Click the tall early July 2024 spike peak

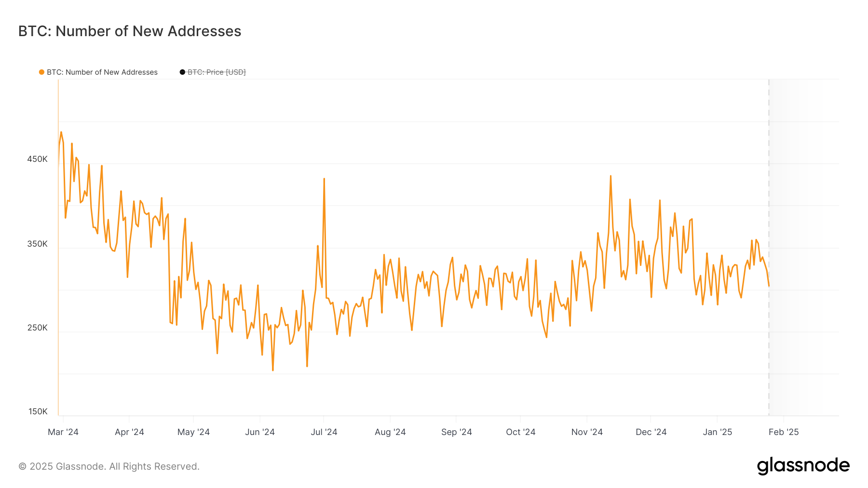(x=324, y=179)
